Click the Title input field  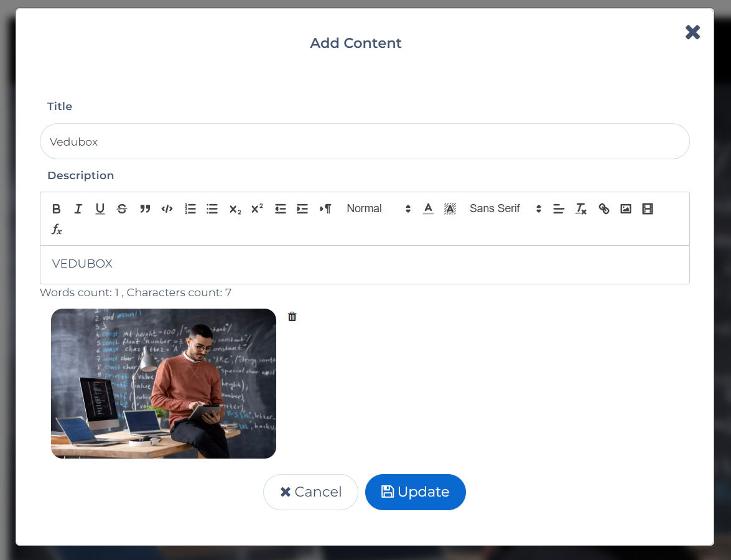click(365, 142)
